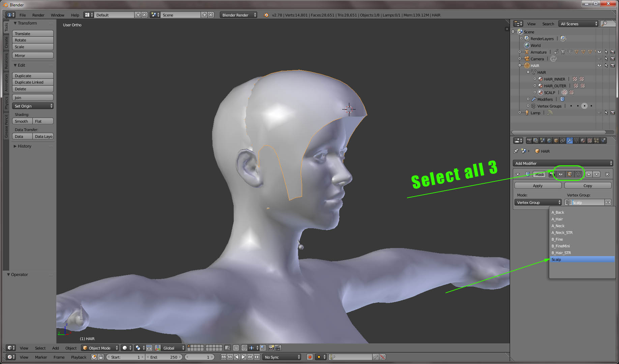The width and height of the screenshot is (619, 364).
Task: Click the OpenGL render animation clapper icon
Action: pos(278,348)
